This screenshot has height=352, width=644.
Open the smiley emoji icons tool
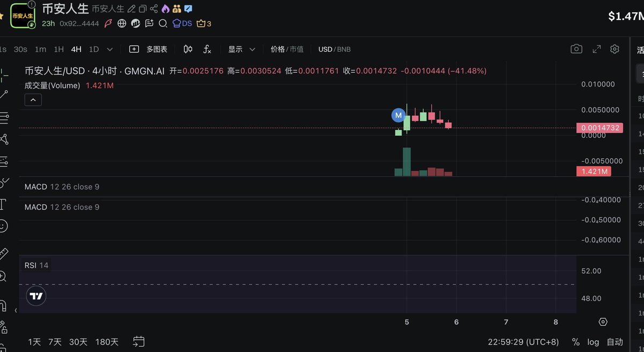click(x=3, y=226)
